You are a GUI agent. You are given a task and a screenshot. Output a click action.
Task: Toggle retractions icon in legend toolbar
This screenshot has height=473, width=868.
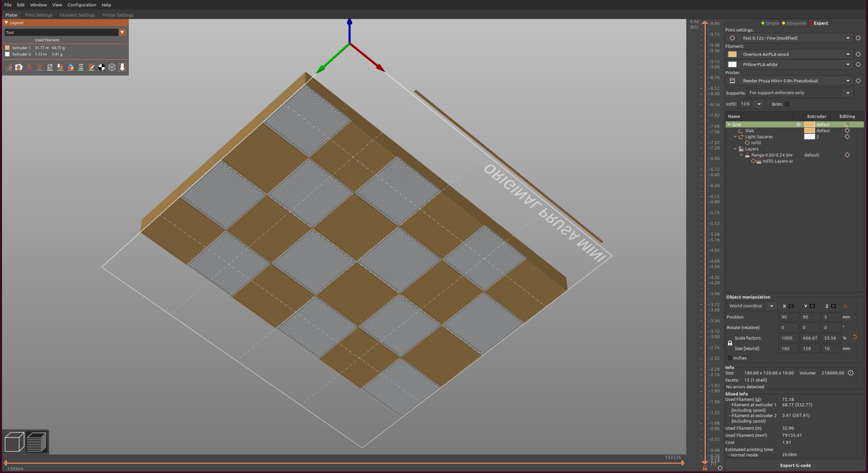click(29, 67)
